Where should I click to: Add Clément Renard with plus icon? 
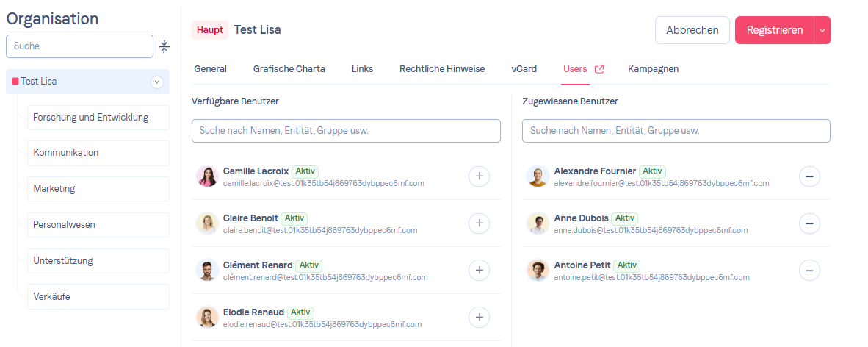tap(479, 271)
